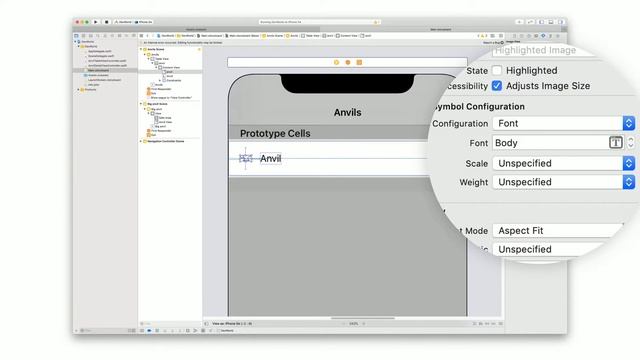Image resolution: width=640 pixels, height=360 pixels.
Task: Open the editor options menu icon
Action: (493, 36)
